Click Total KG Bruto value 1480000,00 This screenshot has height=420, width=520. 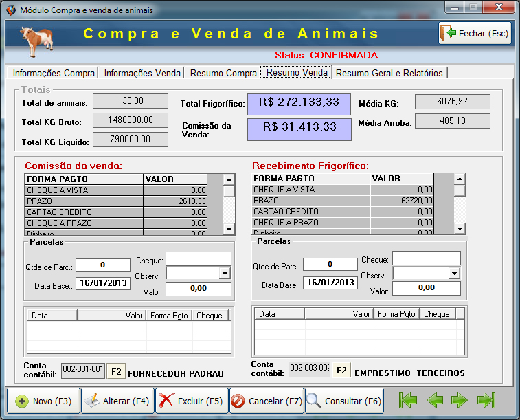click(x=131, y=120)
